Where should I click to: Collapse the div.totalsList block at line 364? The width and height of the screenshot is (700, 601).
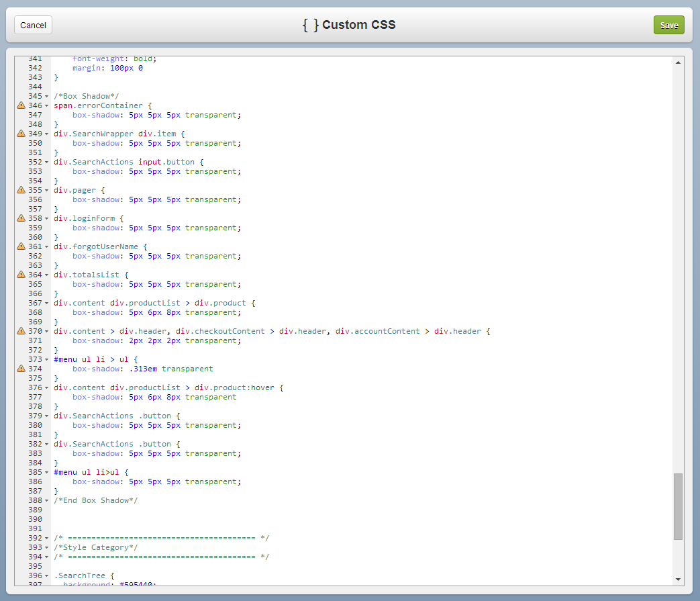click(x=46, y=275)
